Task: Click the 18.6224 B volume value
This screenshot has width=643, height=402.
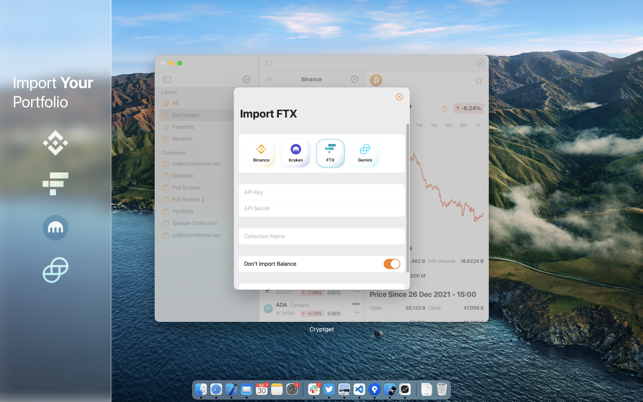Action: (472, 261)
